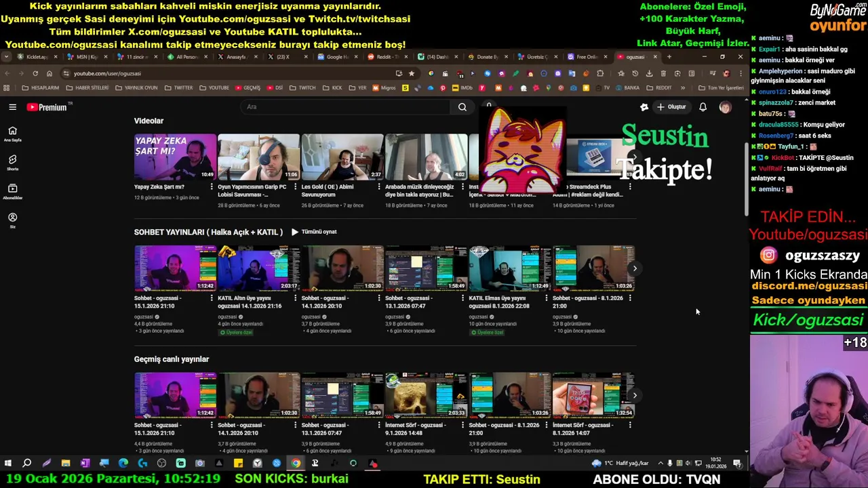The width and height of the screenshot is (868, 488).
Task: Open Migros bookmark
Action: (384, 87)
